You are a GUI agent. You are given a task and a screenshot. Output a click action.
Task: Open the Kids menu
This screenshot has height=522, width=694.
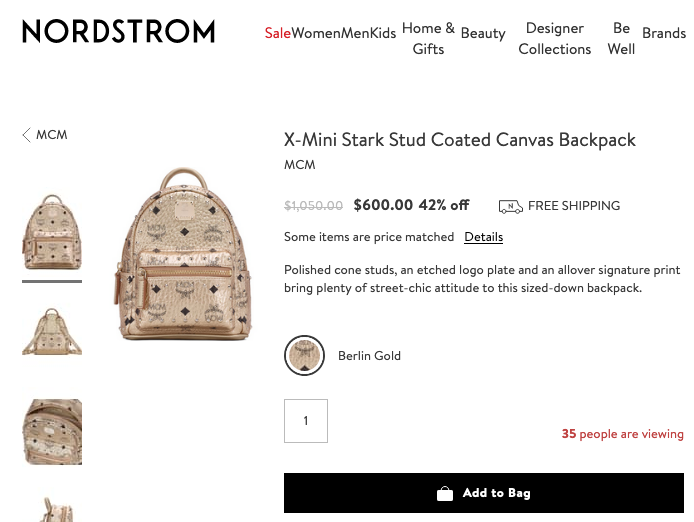383,33
